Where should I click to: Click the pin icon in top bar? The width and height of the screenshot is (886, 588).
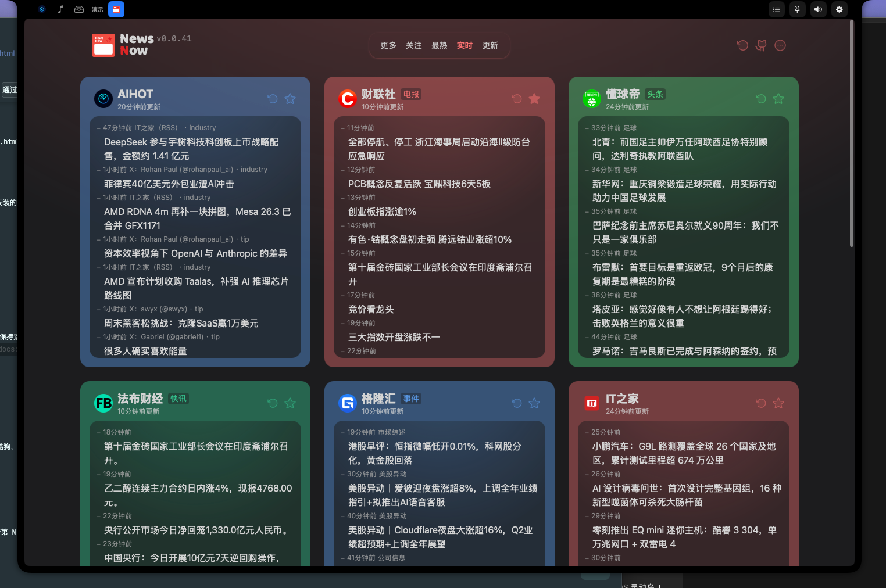click(797, 9)
